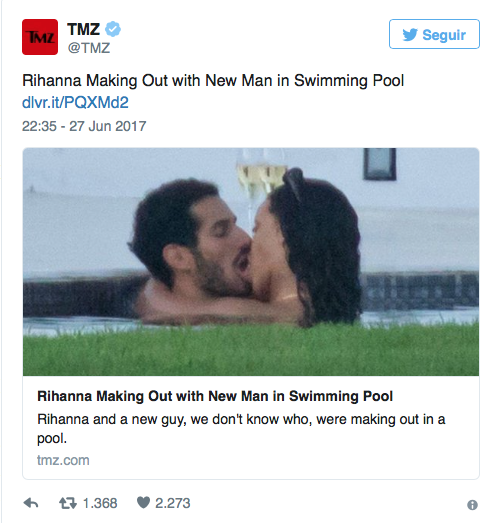Open the bold card headline about Rihanna
Screen dimensions: 494x523
pos(215,396)
